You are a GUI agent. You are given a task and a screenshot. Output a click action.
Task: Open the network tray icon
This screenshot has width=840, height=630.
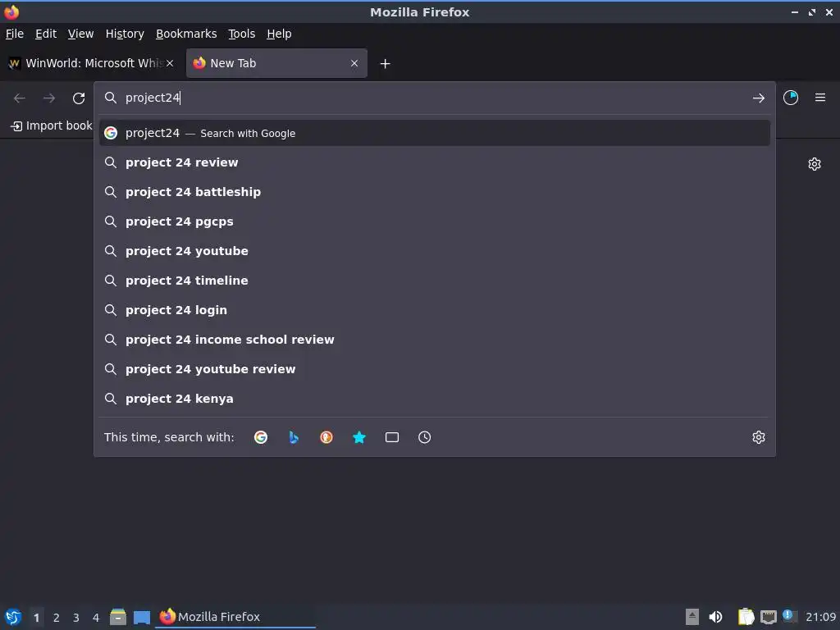[768, 617]
